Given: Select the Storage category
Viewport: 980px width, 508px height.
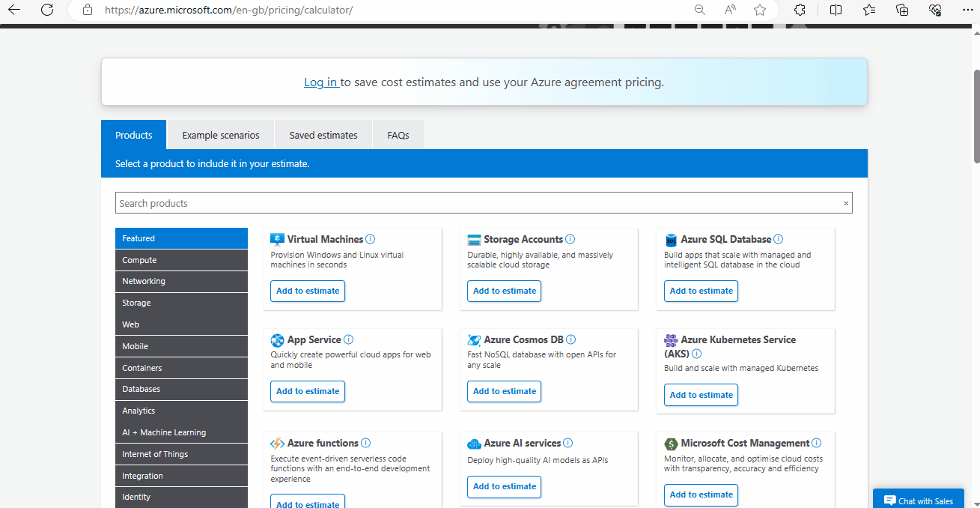Looking at the screenshot, I should (x=181, y=303).
